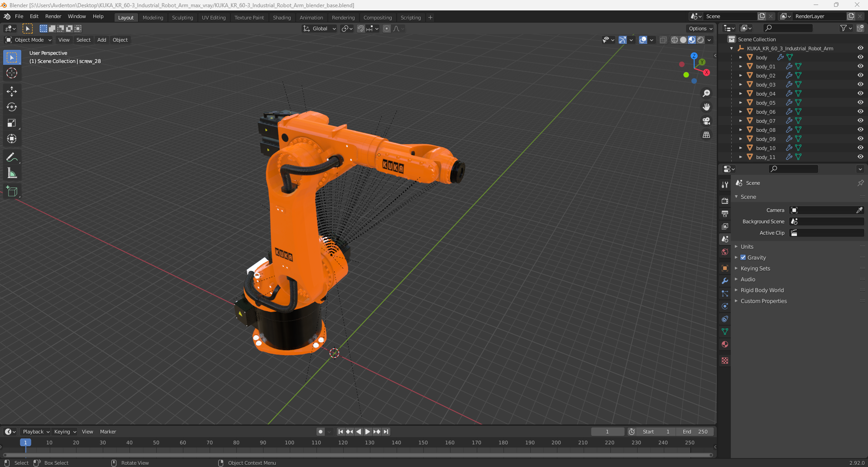The width and height of the screenshot is (868, 467).
Task: Open the Global transform orientation dropdown
Action: [320, 29]
